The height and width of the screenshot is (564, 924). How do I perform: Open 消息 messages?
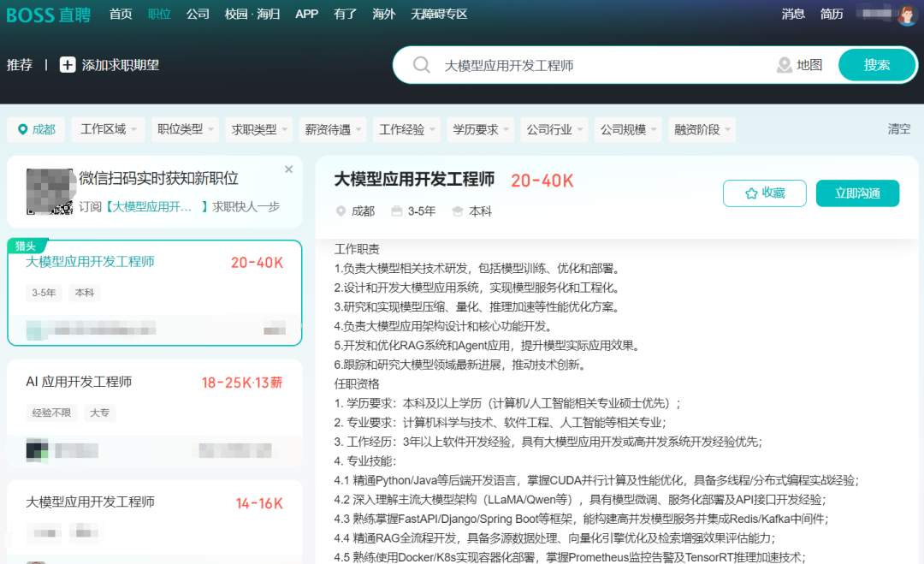[793, 15]
